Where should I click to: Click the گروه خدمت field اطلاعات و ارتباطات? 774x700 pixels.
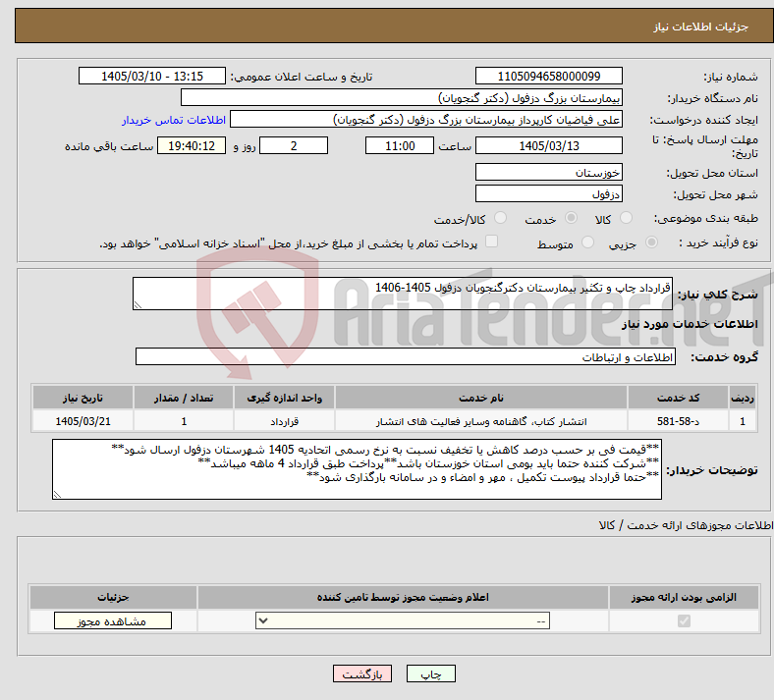(406, 356)
